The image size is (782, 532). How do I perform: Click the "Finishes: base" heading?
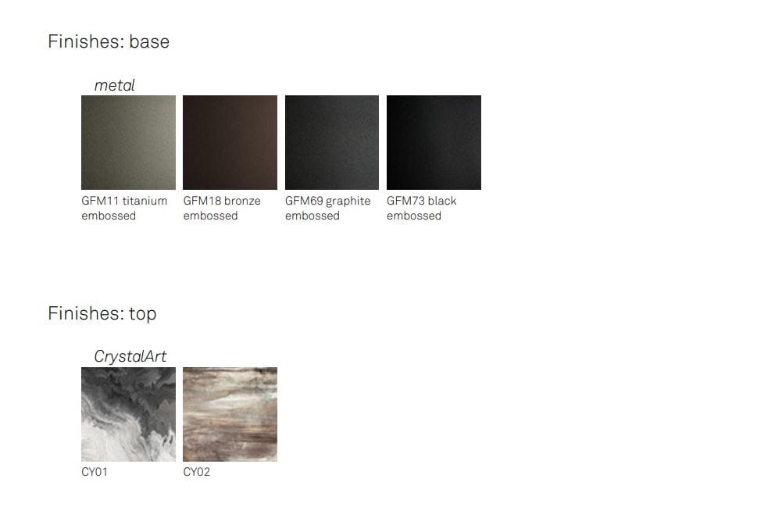coord(109,41)
